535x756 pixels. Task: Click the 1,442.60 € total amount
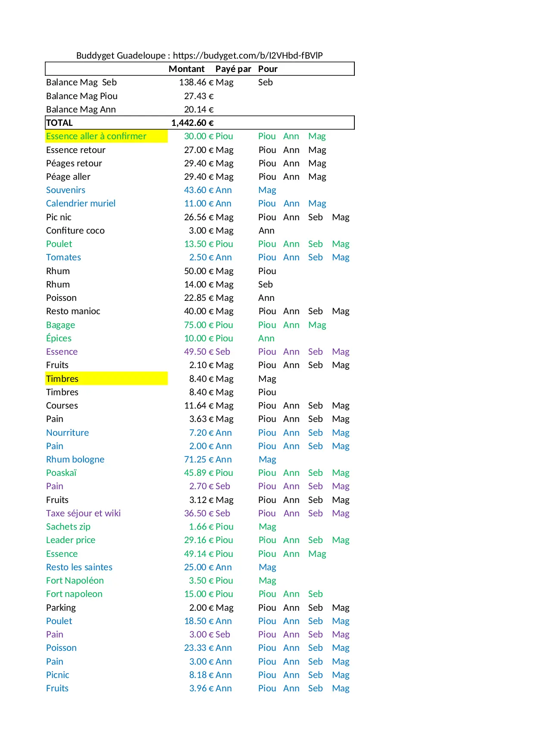point(192,123)
